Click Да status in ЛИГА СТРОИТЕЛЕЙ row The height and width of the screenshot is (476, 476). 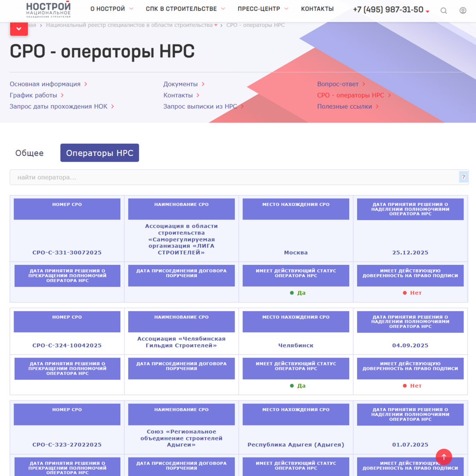(x=298, y=293)
